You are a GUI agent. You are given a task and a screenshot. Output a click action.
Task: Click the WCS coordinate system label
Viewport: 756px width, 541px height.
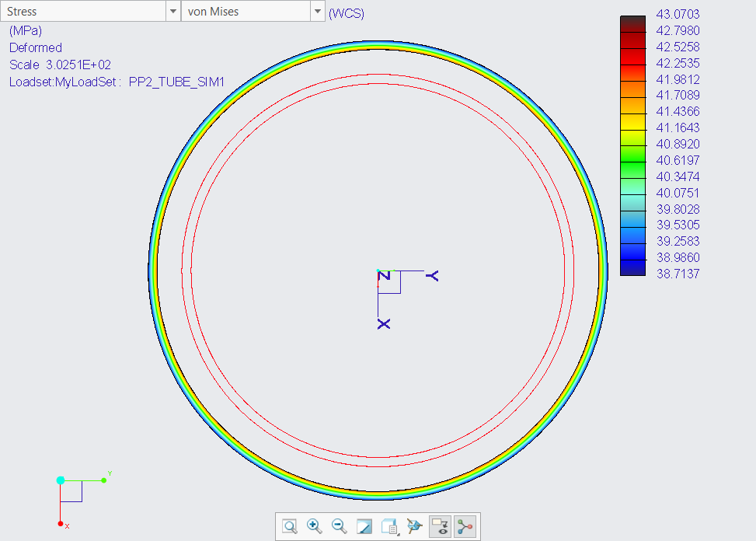(347, 13)
